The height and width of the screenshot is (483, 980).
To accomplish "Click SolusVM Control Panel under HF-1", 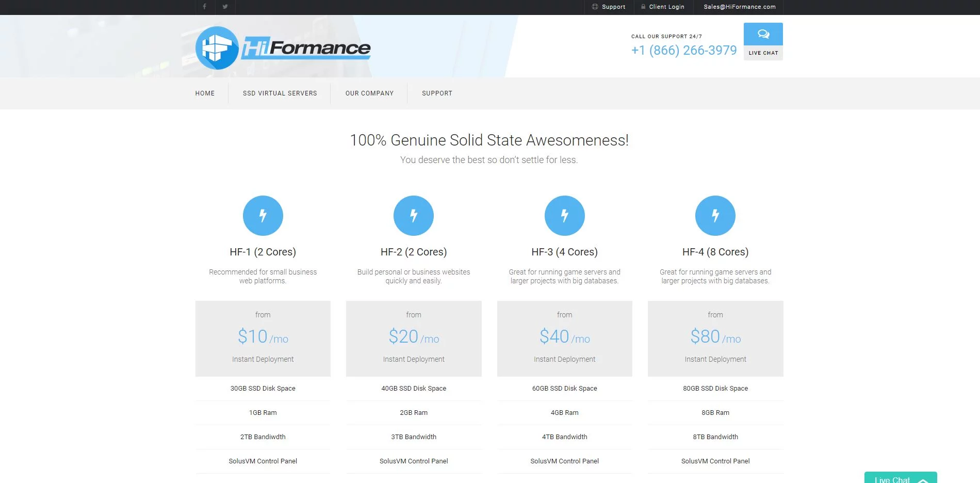I will (x=263, y=461).
